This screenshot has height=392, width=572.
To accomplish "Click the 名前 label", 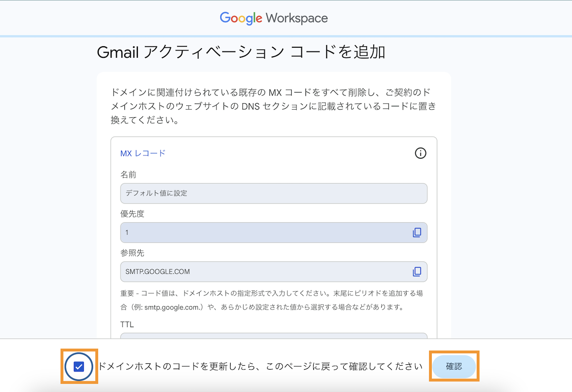I will point(129,175).
